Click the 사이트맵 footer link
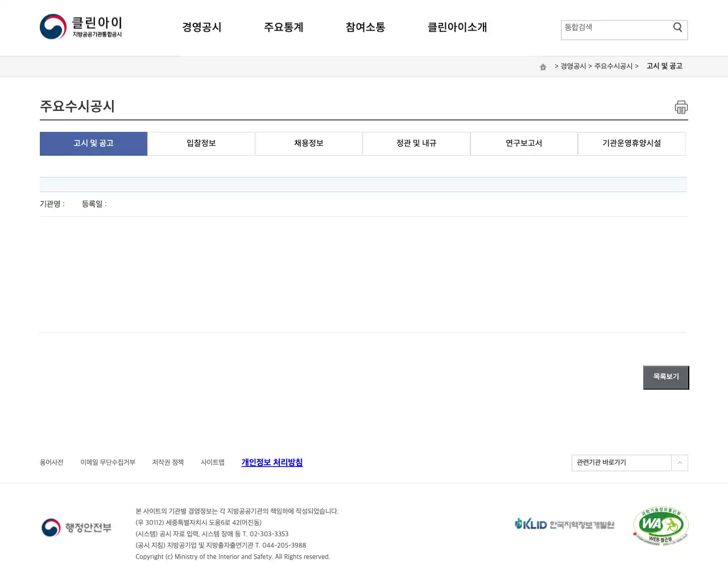The height and width of the screenshot is (582, 728). point(212,462)
